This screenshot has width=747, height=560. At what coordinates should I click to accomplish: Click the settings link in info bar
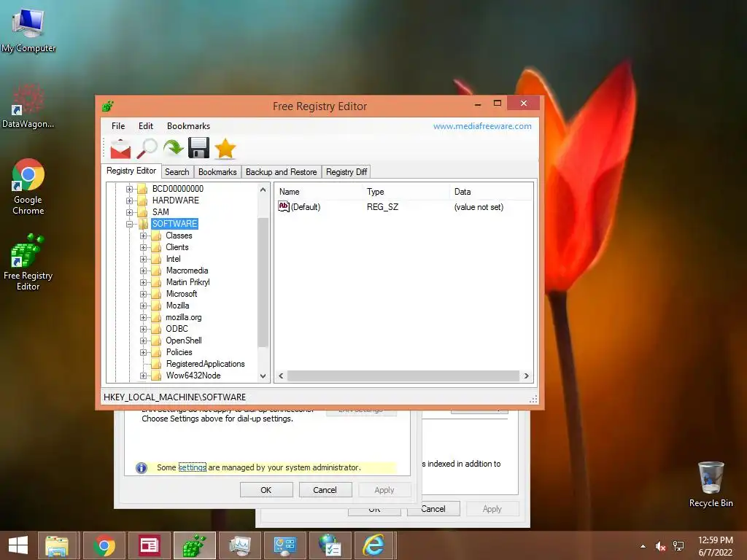192,467
